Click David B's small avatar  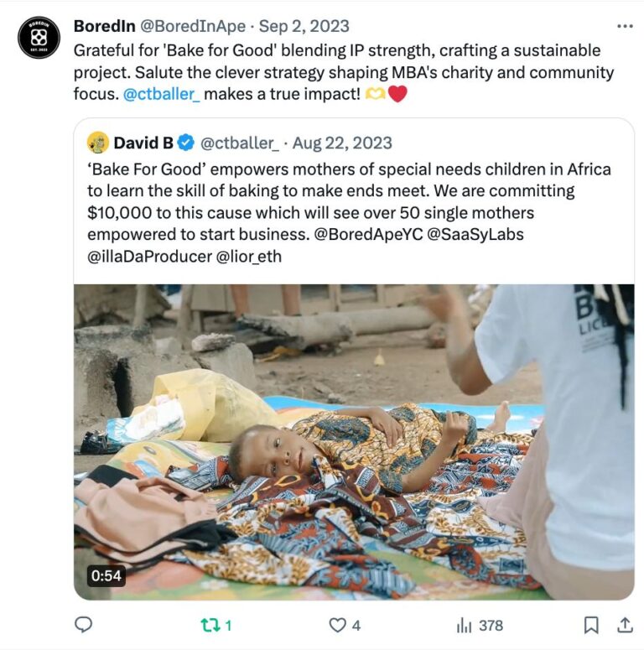(98, 143)
